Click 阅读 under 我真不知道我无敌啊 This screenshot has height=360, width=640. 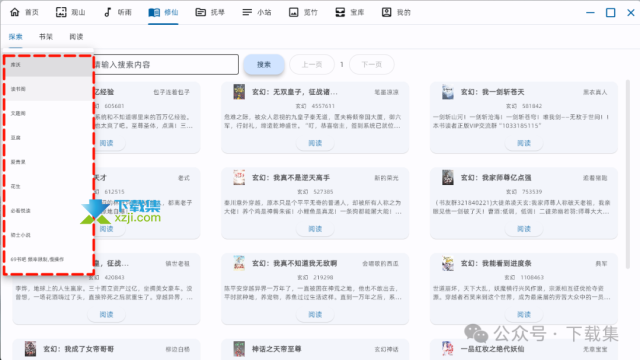click(x=315, y=314)
